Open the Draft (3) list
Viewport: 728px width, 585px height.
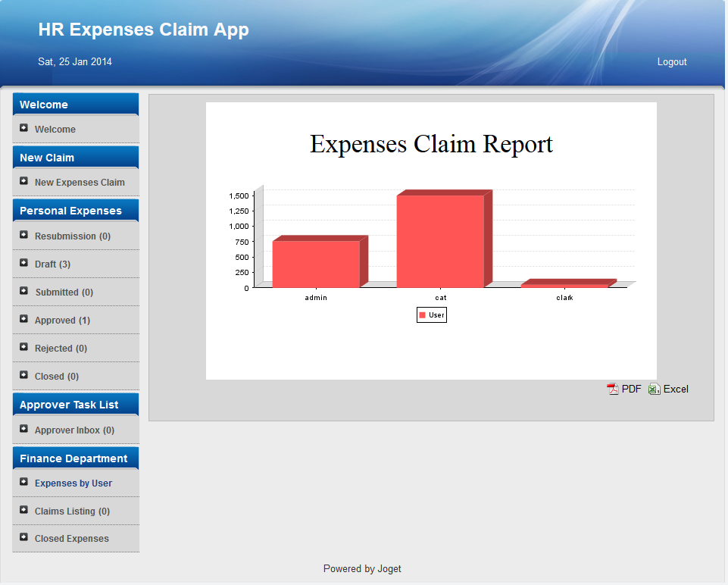(52, 264)
